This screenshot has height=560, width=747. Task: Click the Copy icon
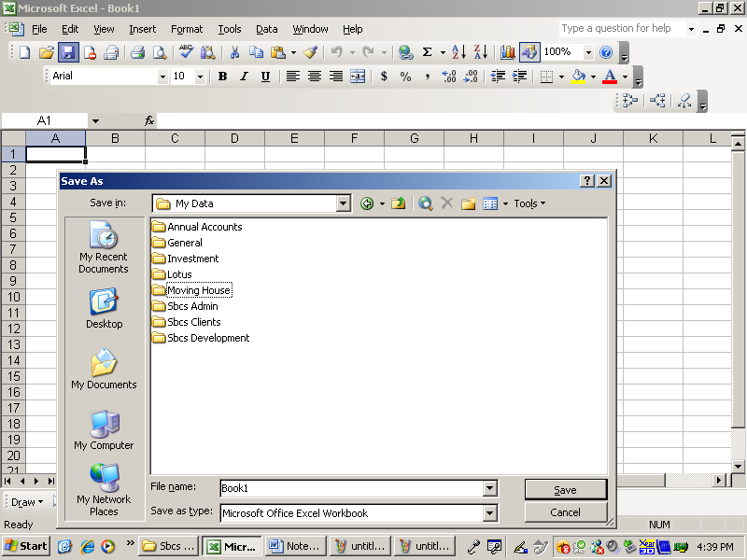click(256, 52)
